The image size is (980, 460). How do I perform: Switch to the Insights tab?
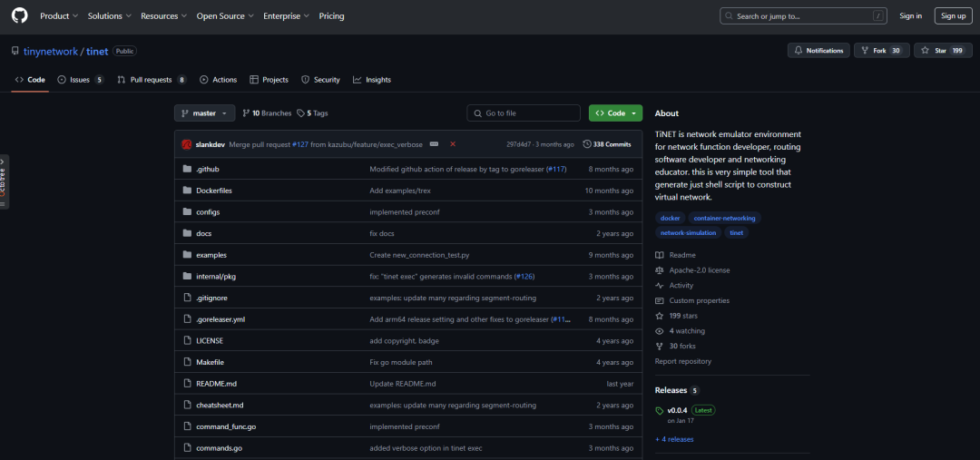372,80
